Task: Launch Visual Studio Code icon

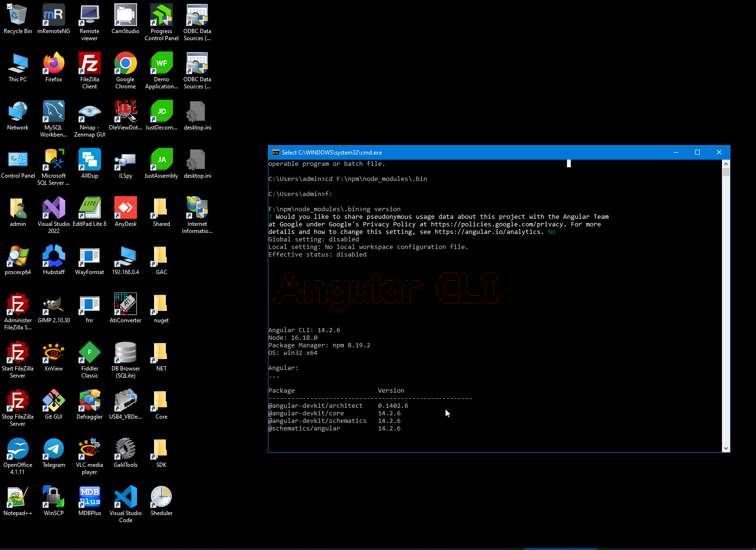Action: coord(125,504)
